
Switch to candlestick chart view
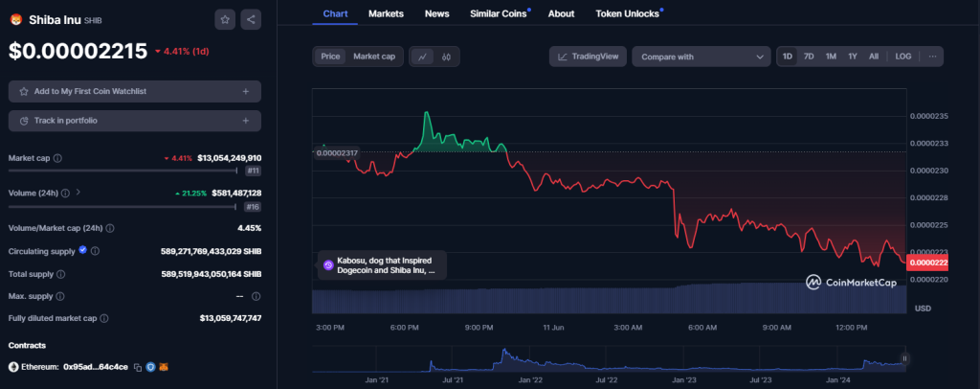click(x=446, y=57)
